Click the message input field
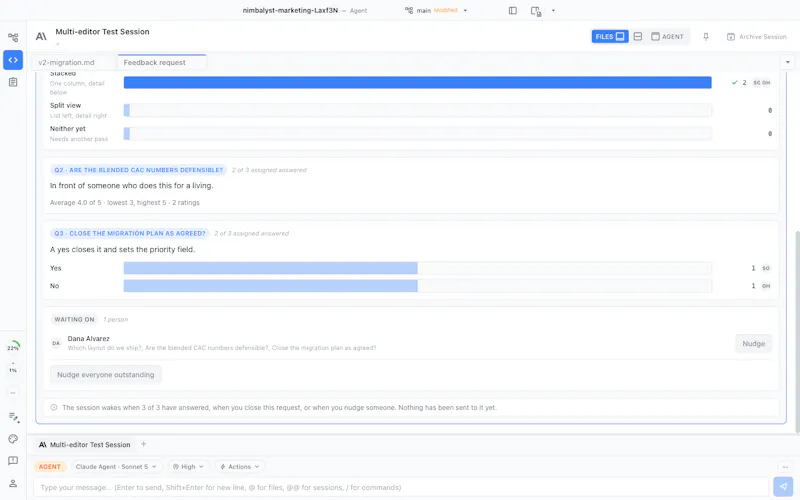Screen dimensions: 800x500 click(x=401, y=487)
